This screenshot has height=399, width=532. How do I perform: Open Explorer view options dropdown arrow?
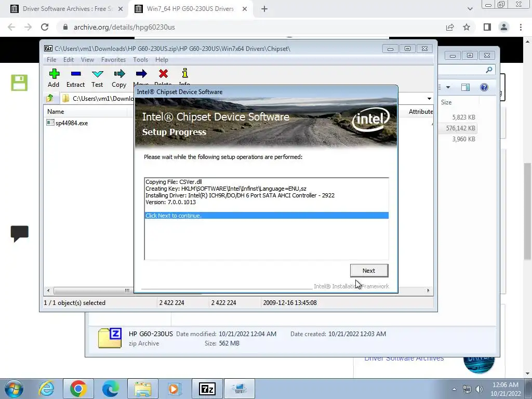click(448, 87)
